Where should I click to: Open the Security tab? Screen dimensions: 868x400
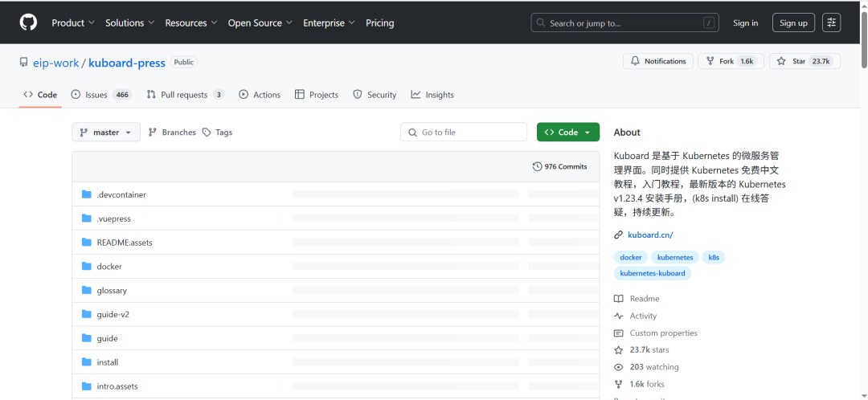[375, 95]
